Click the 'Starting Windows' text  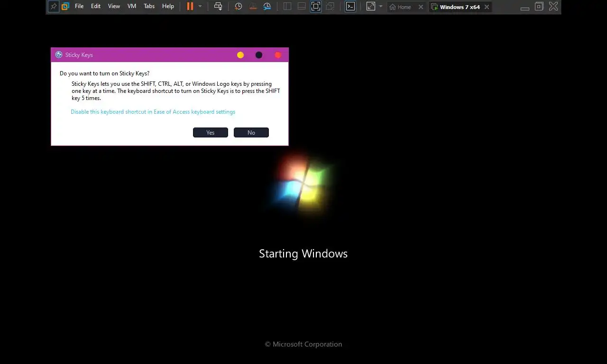pos(303,254)
